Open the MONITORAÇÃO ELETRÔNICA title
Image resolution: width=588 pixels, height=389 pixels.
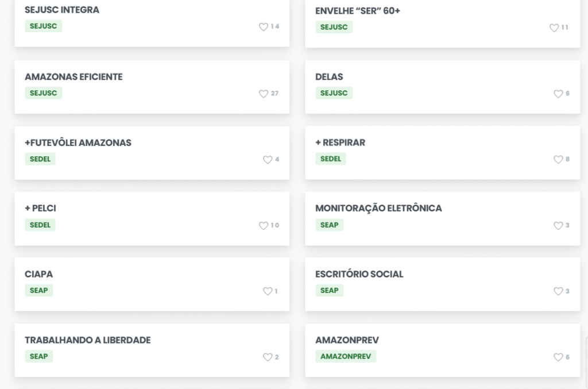(x=378, y=209)
